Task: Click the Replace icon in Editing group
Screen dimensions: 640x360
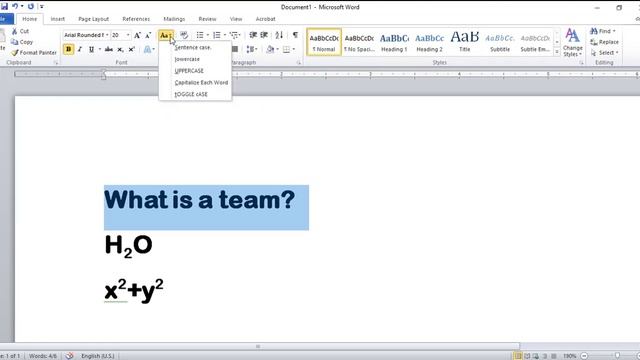Action: click(x=594, y=42)
